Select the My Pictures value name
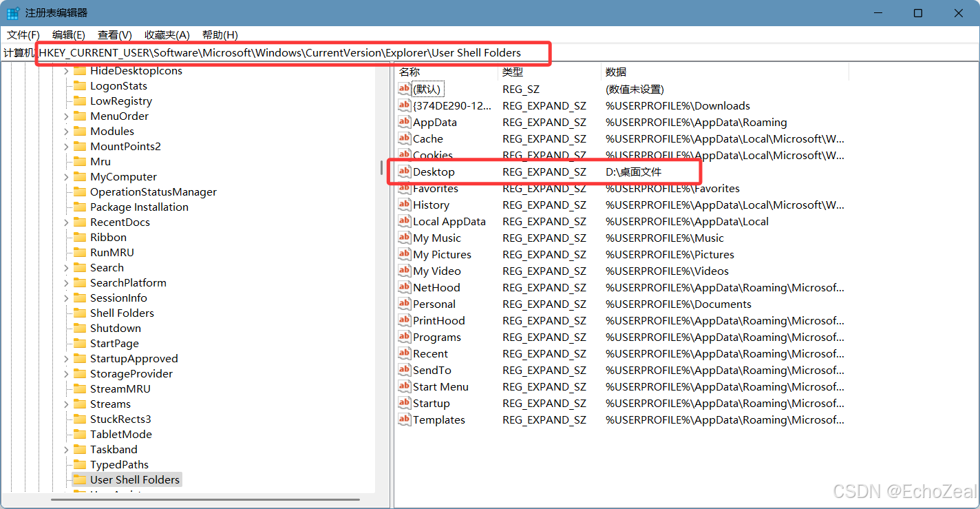The width and height of the screenshot is (980, 509). 442,254
